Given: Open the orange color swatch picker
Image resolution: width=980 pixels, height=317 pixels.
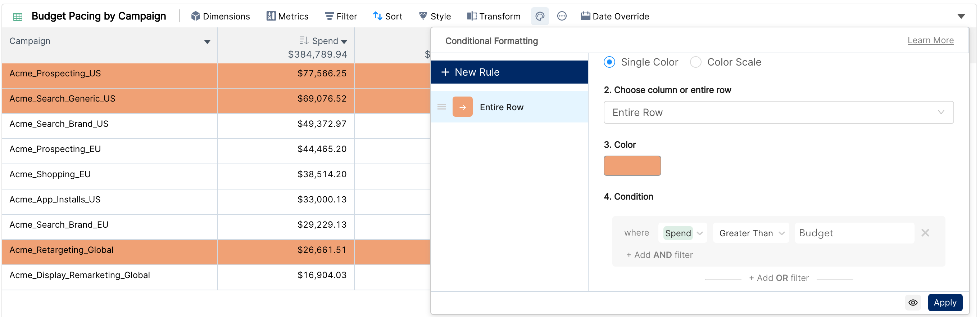Looking at the screenshot, I should pyautogui.click(x=632, y=166).
